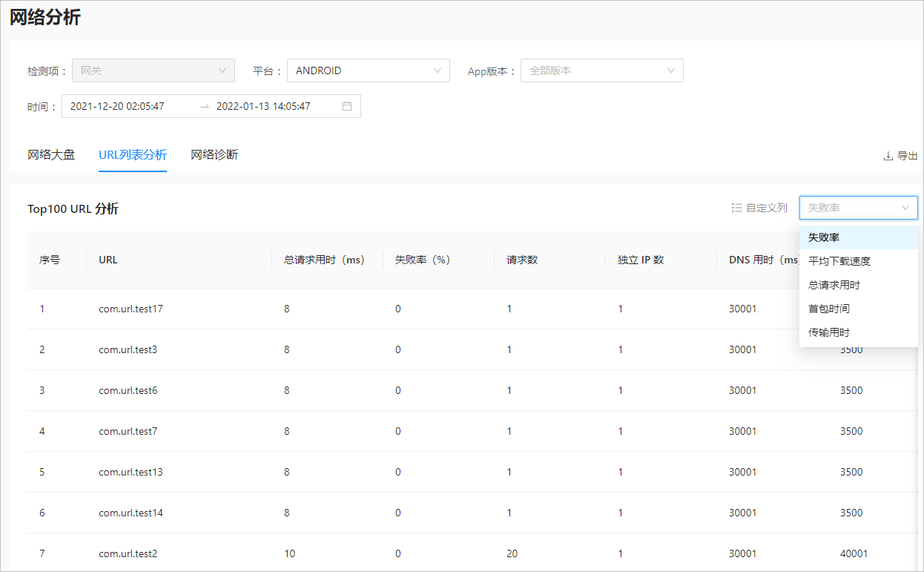
Task: Click value 40001 in the com.url.test2 row
Action: click(x=854, y=553)
